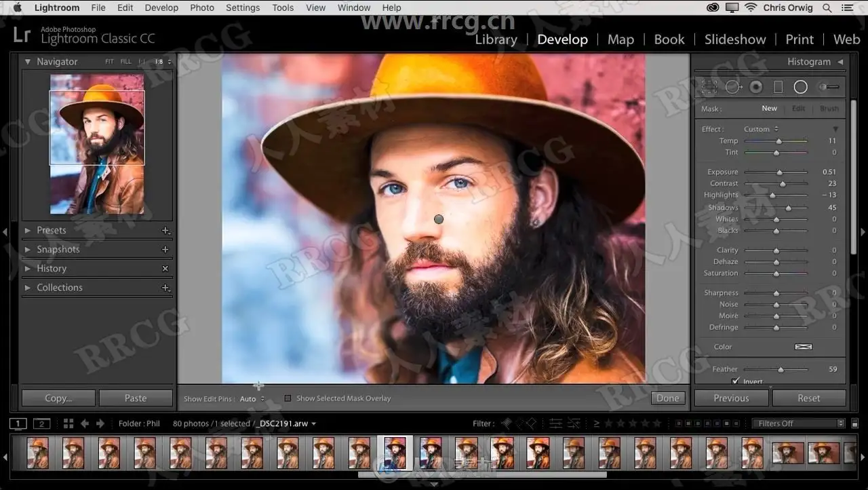
Task: Go back with the left arrow icon
Action: click(85, 423)
